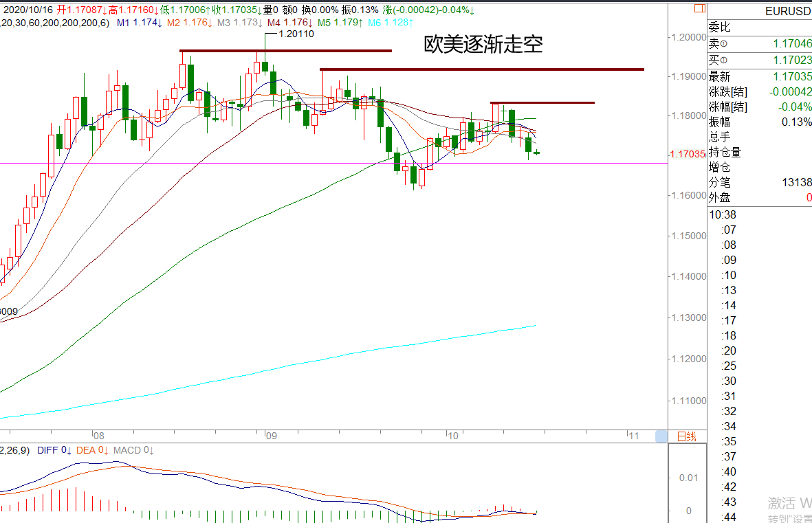Click the 委比 row label
The image size is (812, 523).
pyautogui.click(x=719, y=27)
